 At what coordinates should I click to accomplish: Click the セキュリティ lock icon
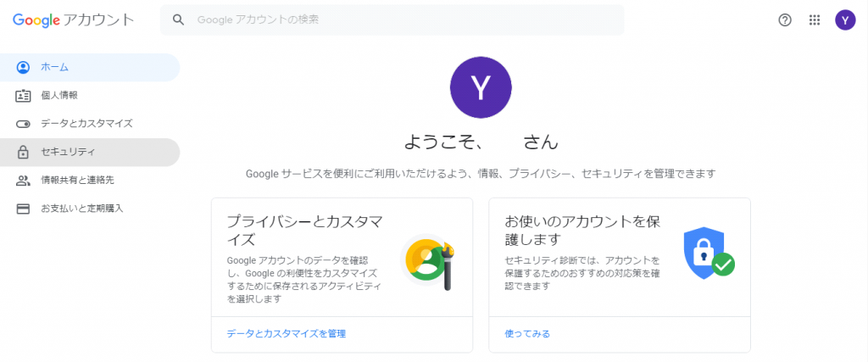click(23, 153)
